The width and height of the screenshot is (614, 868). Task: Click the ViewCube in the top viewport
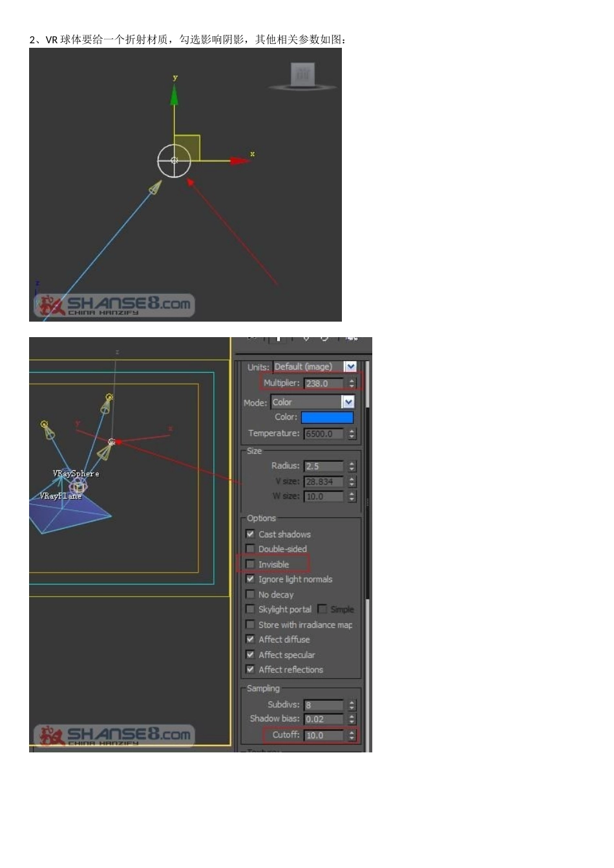click(302, 76)
